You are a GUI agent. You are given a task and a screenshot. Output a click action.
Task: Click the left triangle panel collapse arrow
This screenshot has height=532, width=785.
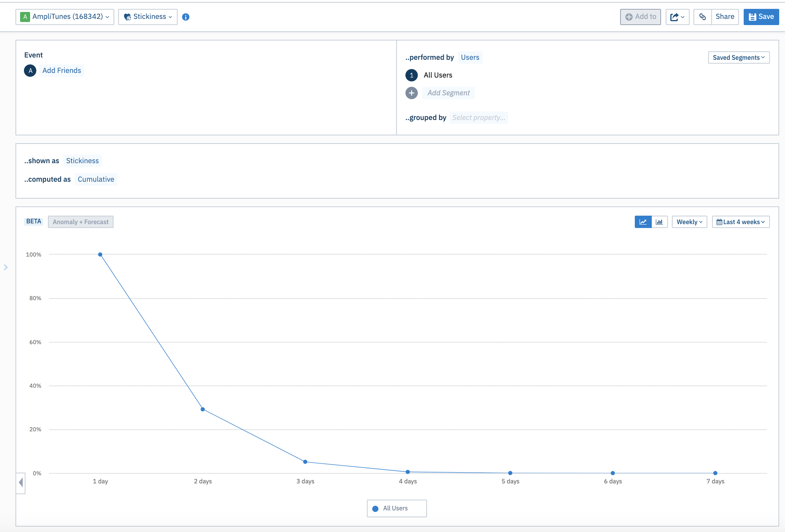[x=21, y=483]
